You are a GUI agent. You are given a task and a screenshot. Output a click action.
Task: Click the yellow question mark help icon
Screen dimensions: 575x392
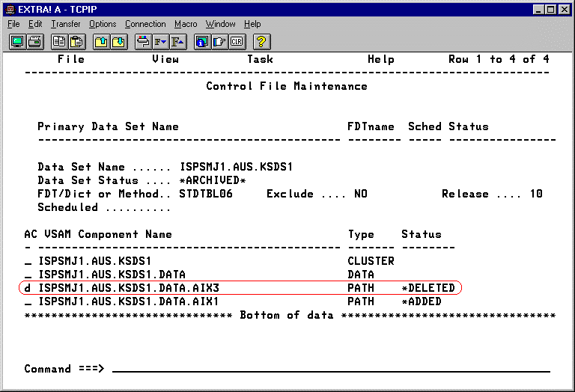[x=262, y=41]
